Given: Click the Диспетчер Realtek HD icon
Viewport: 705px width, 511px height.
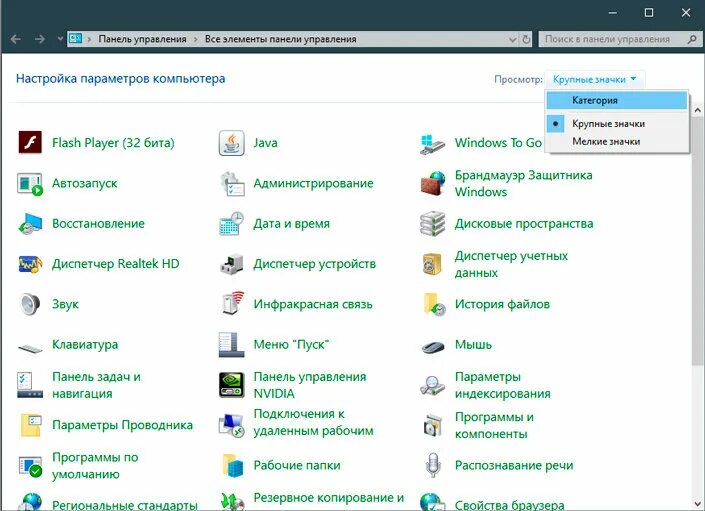Looking at the screenshot, I should pyautogui.click(x=30, y=264).
